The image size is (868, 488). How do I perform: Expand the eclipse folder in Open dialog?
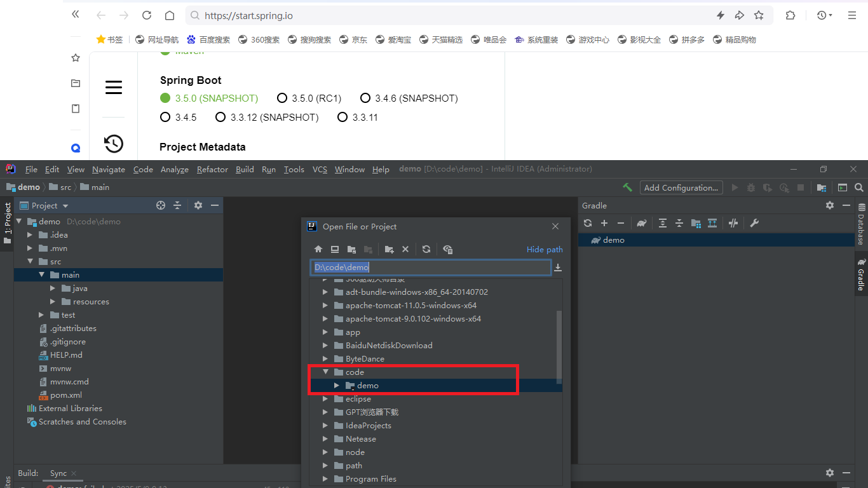click(x=325, y=399)
